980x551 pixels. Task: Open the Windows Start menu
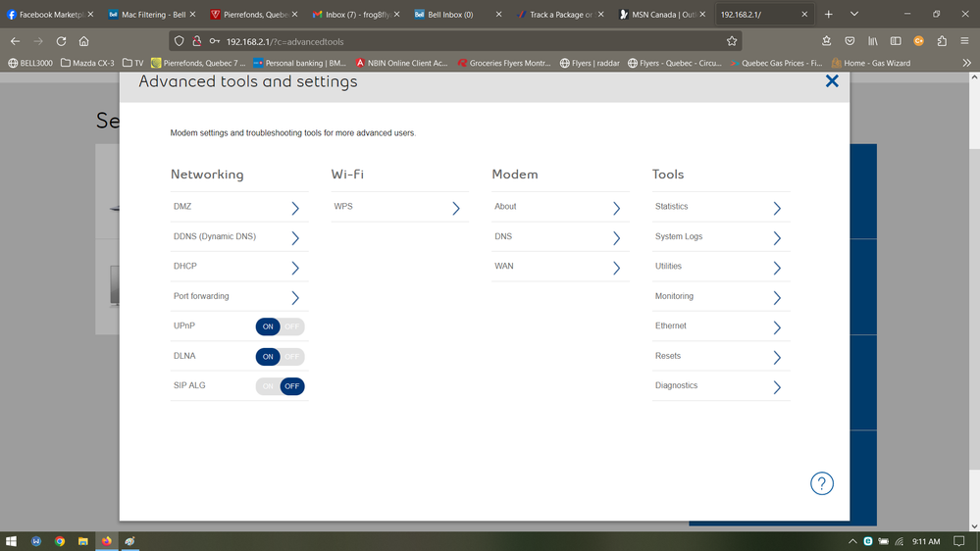[12, 541]
